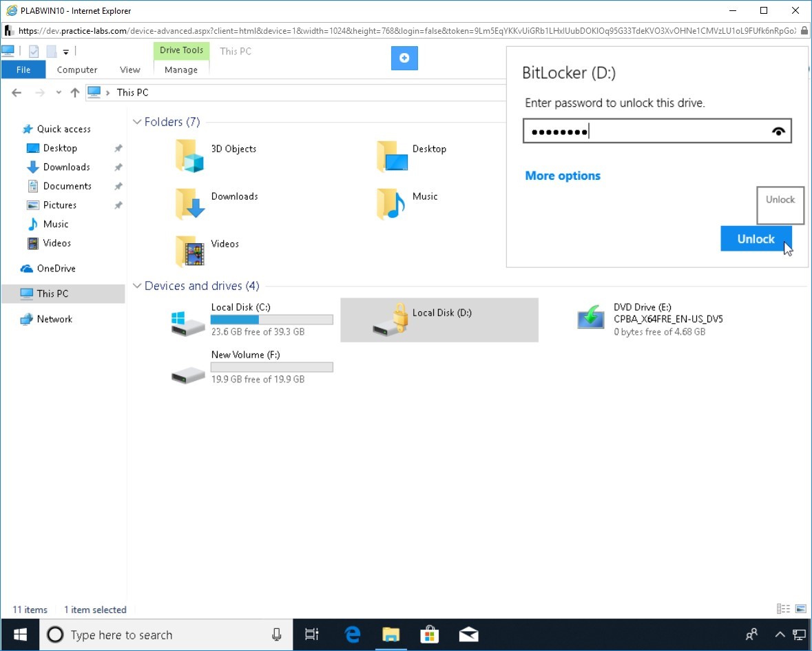Open Downloads in Quick access sidebar
This screenshot has height=651, width=812.
coord(66,167)
